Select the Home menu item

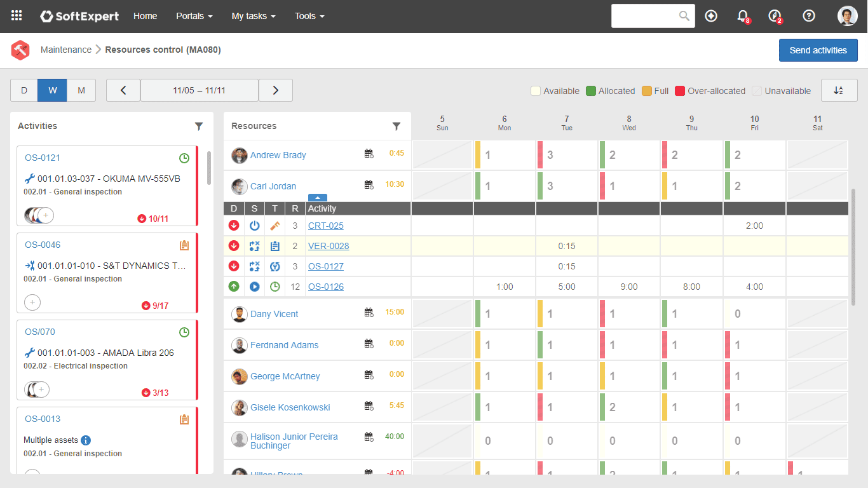(145, 16)
